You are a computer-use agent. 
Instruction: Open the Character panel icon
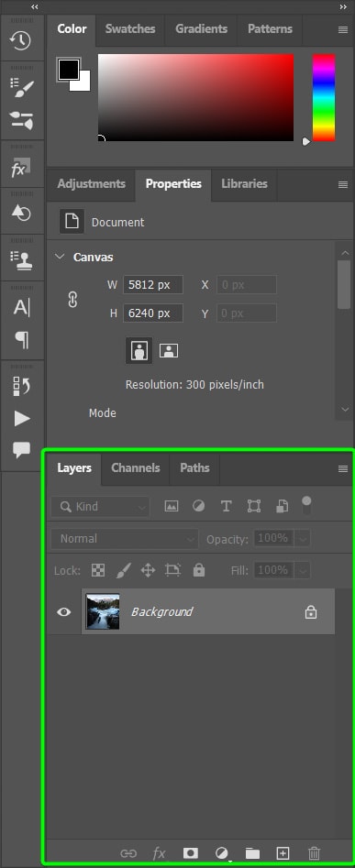(22, 307)
